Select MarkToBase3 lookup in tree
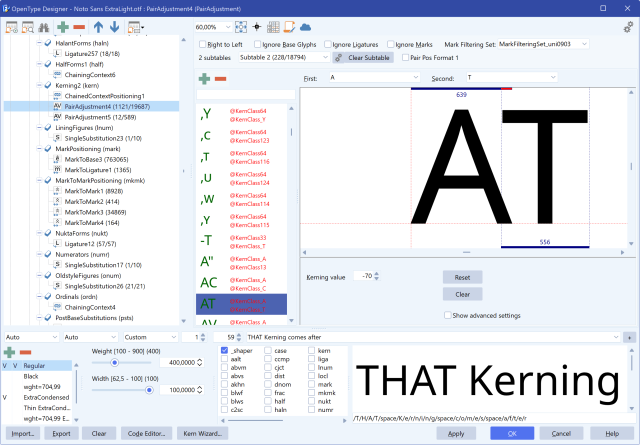 pos(96,159)
